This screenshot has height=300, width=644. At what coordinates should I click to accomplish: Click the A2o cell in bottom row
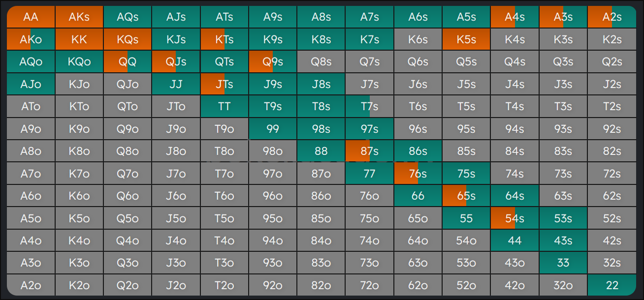pyautogui.click(x=31, y=285)
